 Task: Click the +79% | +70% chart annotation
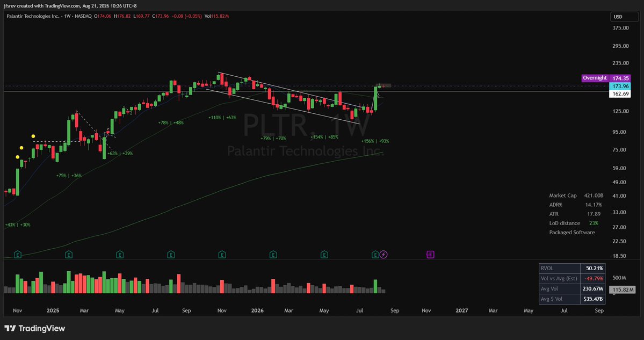click(273, 139)
